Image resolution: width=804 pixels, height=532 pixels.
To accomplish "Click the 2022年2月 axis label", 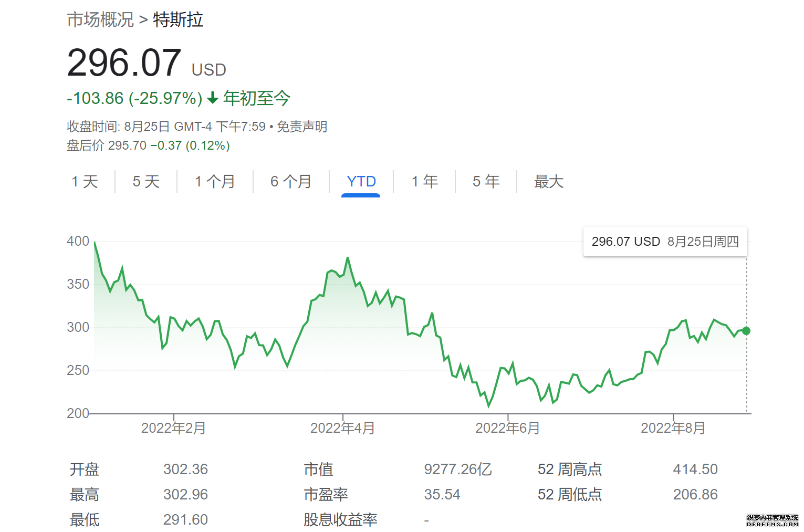I will 173,428.
